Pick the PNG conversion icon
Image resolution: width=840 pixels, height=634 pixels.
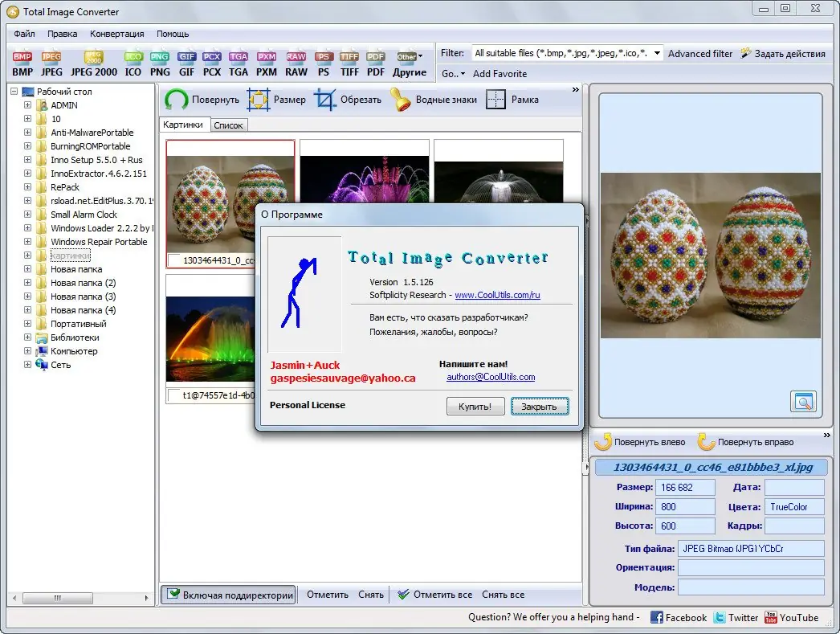(x=160, y=64)
